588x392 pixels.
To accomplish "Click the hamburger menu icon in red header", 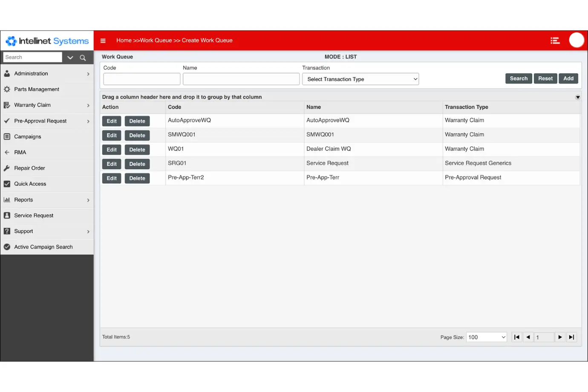I will pos(103,41).
